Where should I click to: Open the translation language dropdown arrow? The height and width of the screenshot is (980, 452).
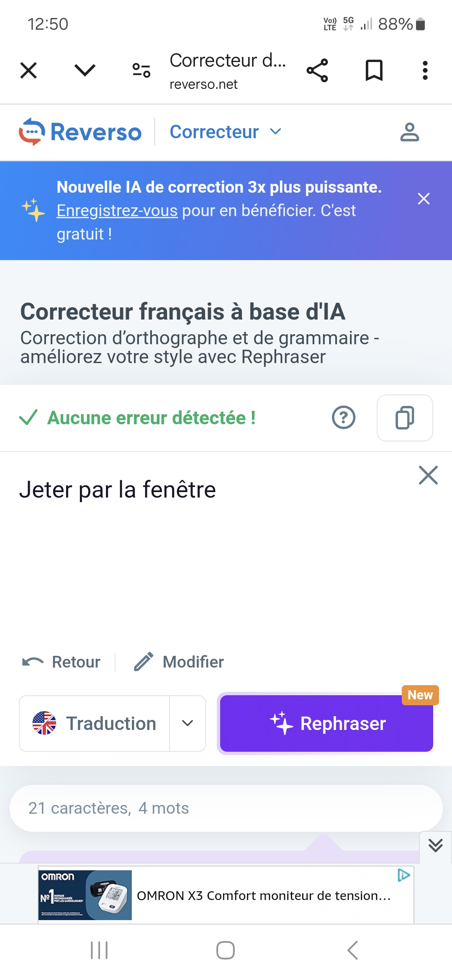[x=187, y=723]
